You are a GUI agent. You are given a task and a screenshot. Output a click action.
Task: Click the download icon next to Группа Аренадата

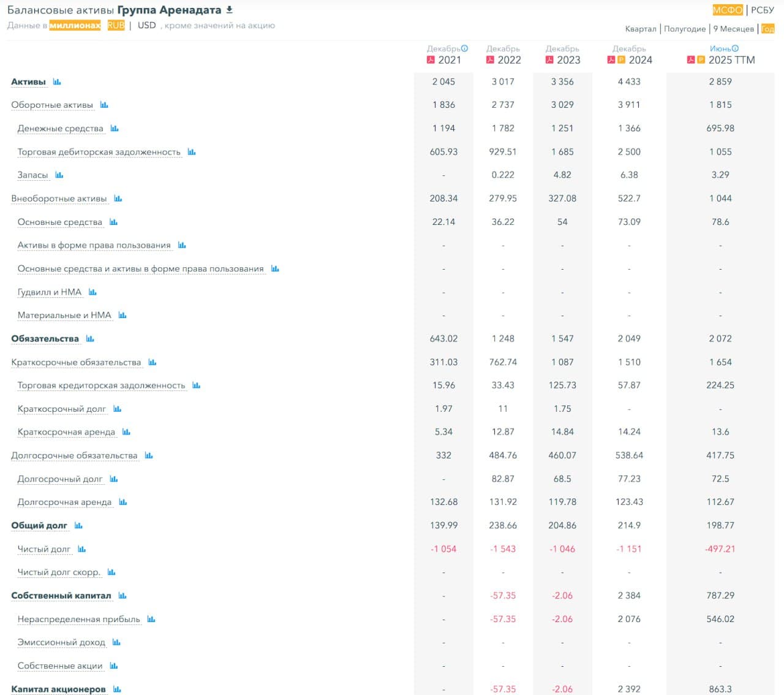pos(230,10)
